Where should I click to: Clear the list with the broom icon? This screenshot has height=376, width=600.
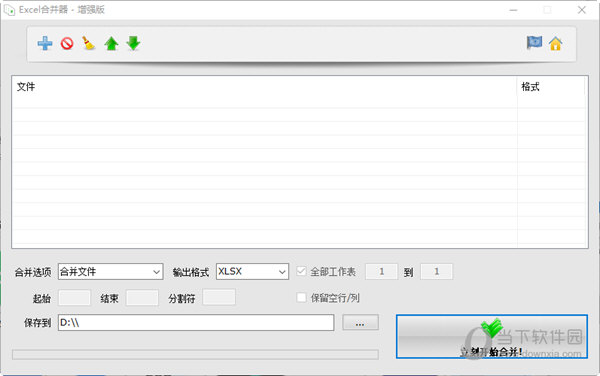pos(88,43)
